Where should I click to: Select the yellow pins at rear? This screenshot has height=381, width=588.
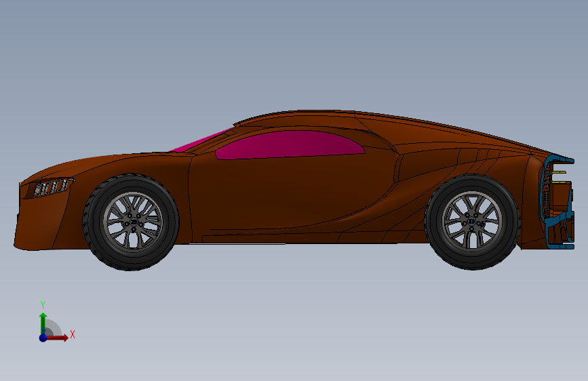click(559, 178)
